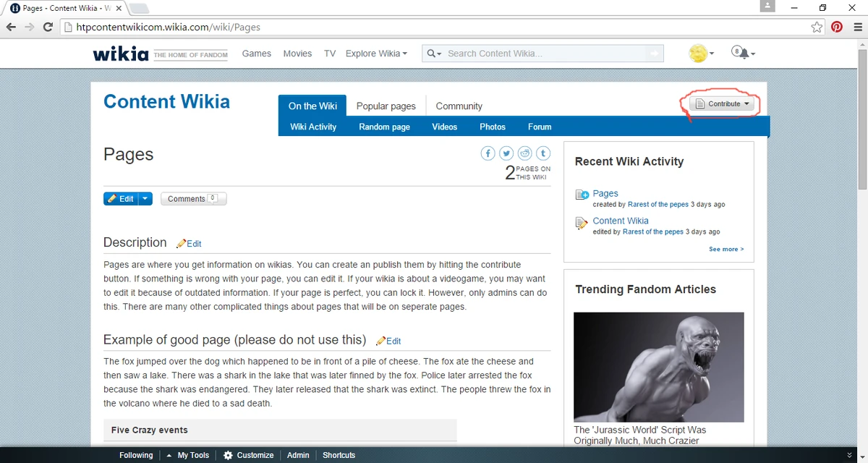Open notifications via the bell icon
The width and height of the screenshot is (868, 463).
(x=741, y=53)
